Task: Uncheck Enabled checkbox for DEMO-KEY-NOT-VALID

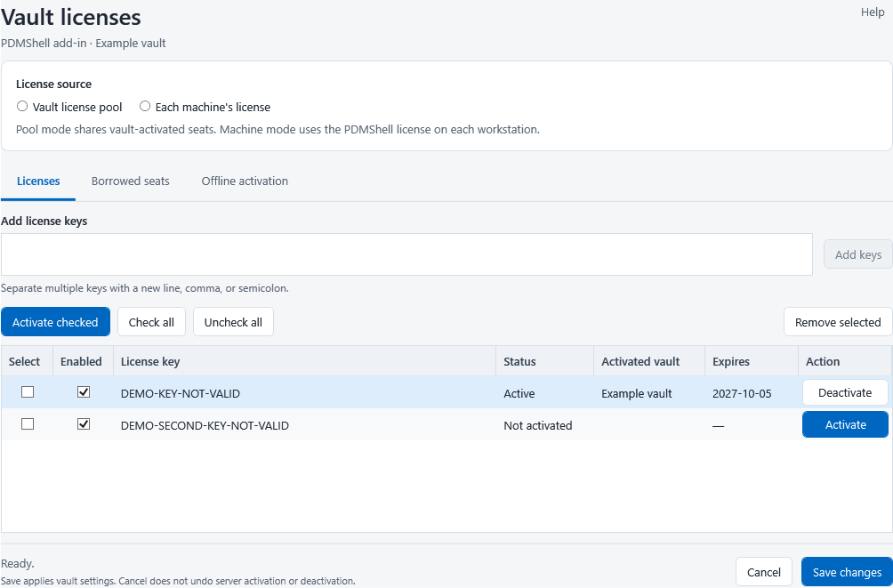Action: [84, 392]
